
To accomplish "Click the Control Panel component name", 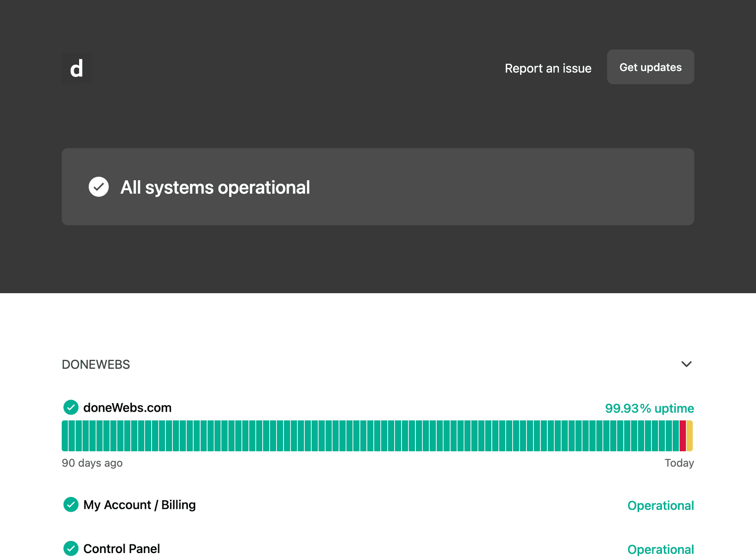I will click(x=122, y=549).
